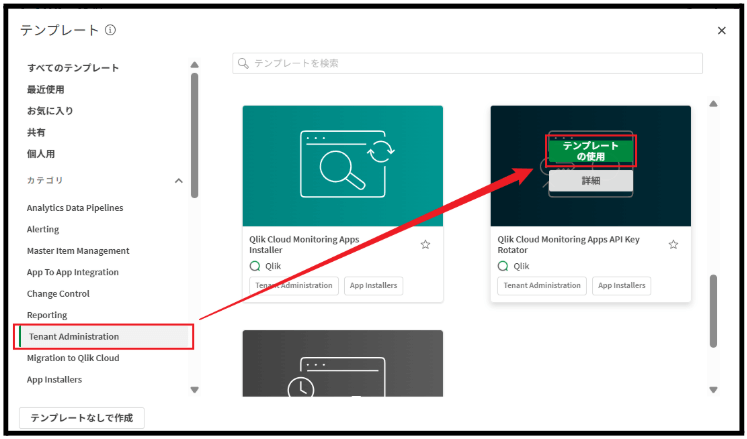Click App Installers tag on Installer card

[x=375, y=286]
